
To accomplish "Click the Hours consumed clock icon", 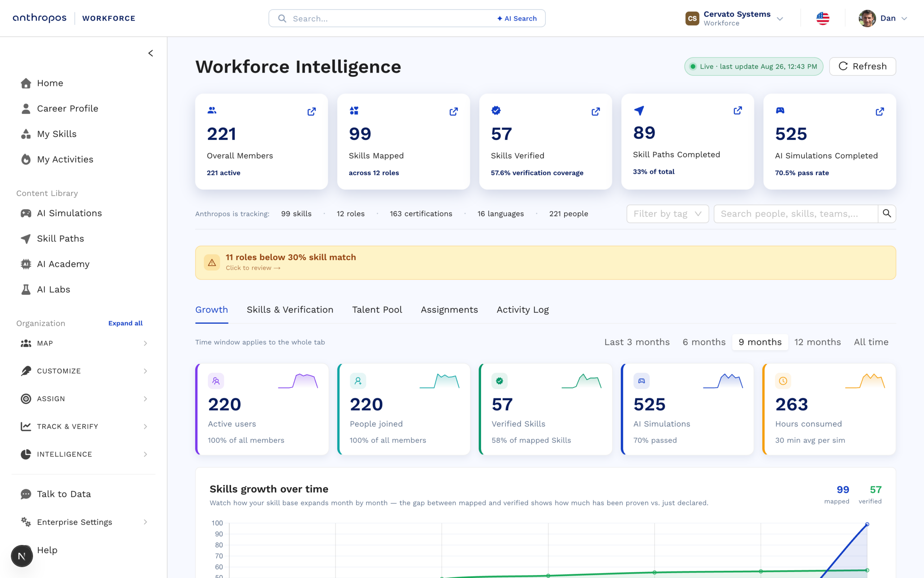I will coord(783,381).
